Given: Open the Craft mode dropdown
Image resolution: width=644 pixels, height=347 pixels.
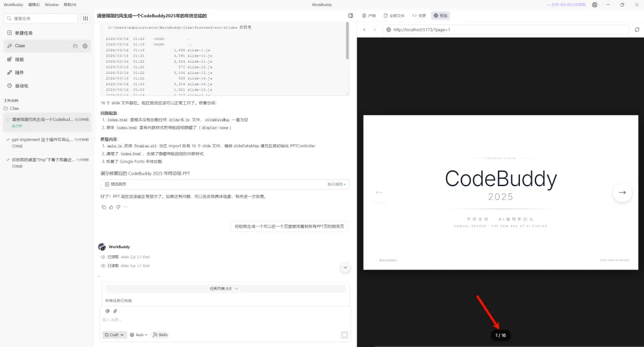Looking at the screenshot, I should tap(114, 334).
